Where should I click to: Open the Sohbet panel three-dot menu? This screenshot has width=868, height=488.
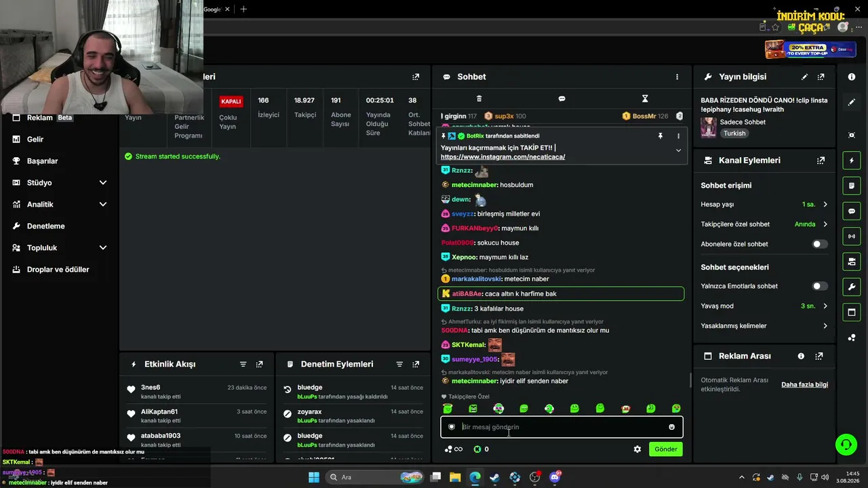point(677,77)
